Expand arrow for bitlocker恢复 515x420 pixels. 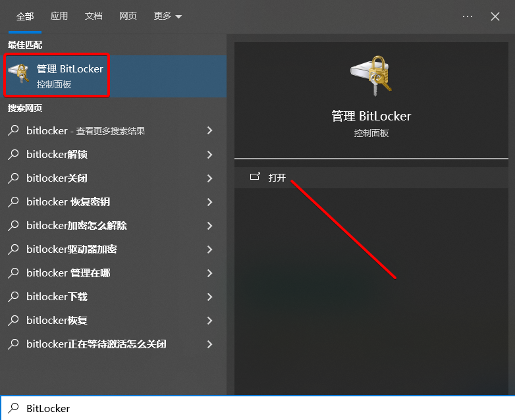click(210, 321)
